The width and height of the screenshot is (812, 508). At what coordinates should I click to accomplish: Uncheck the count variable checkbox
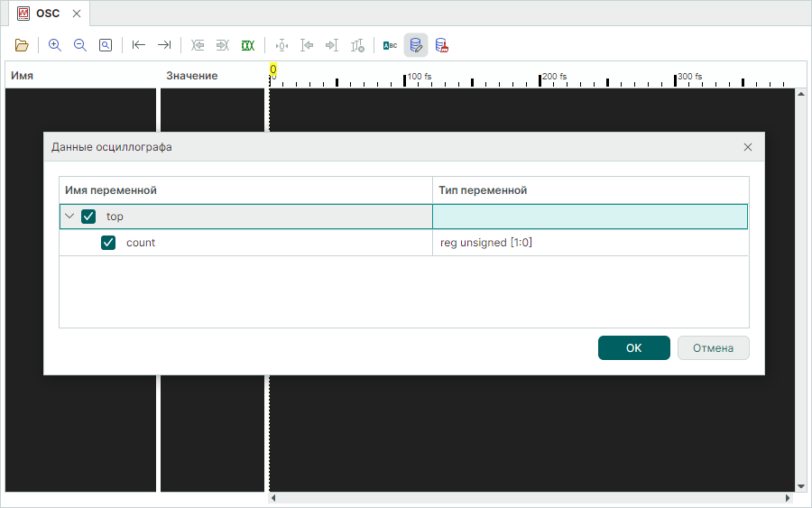(x=108, y=243)
